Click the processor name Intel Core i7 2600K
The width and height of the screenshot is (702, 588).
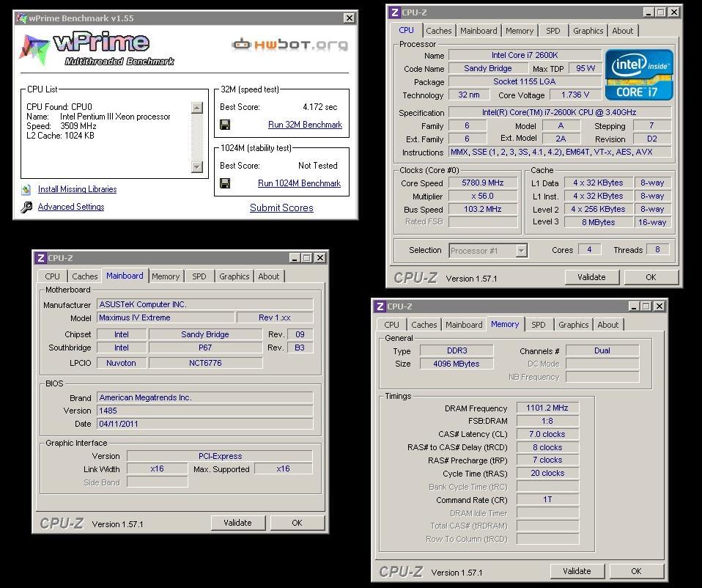point(525,55)
